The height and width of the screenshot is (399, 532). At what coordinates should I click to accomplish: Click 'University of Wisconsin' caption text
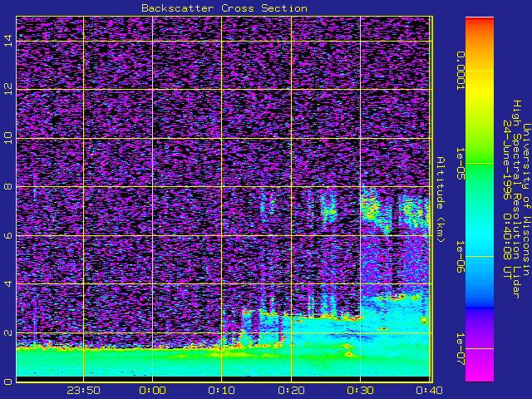[x=526, y=199]
